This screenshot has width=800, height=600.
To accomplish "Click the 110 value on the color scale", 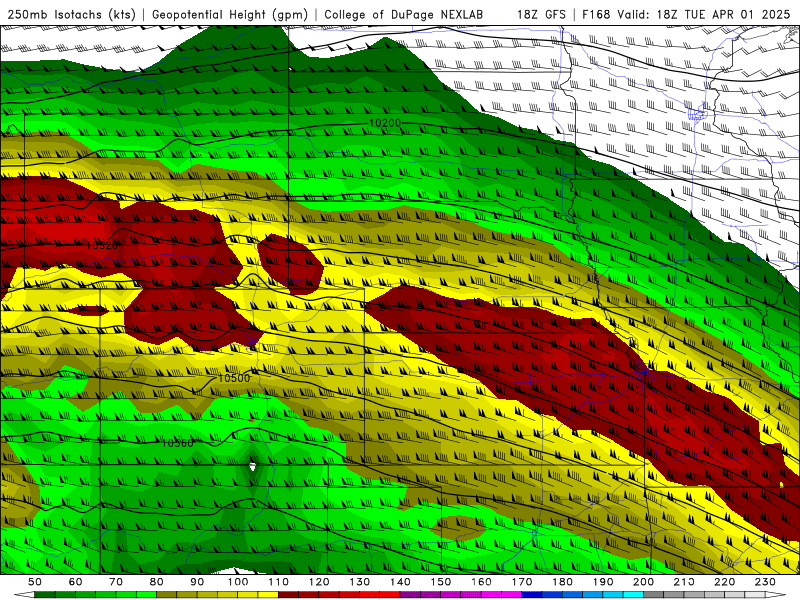I will [279, 582].
